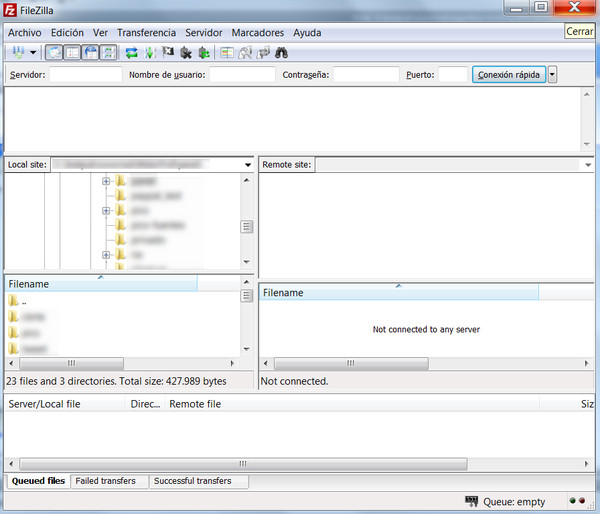The height and width of the screenshot is (514, 600).
Task: Toggle directory comparison
Action: pyautogui.click(x=245, y=52)
